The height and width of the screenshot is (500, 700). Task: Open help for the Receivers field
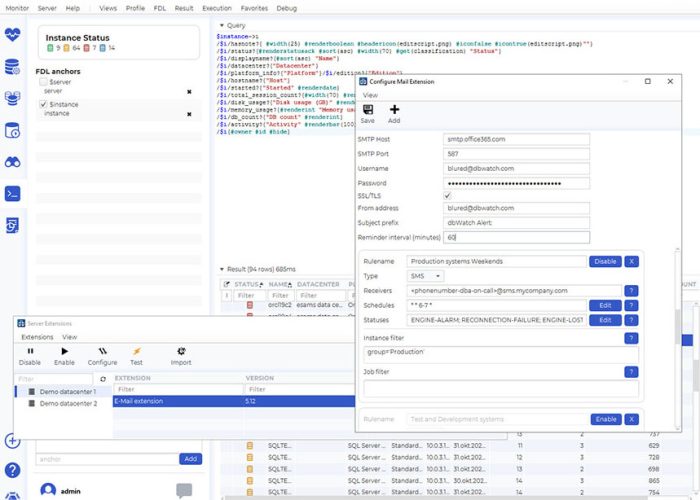click(x=631, y=291)
